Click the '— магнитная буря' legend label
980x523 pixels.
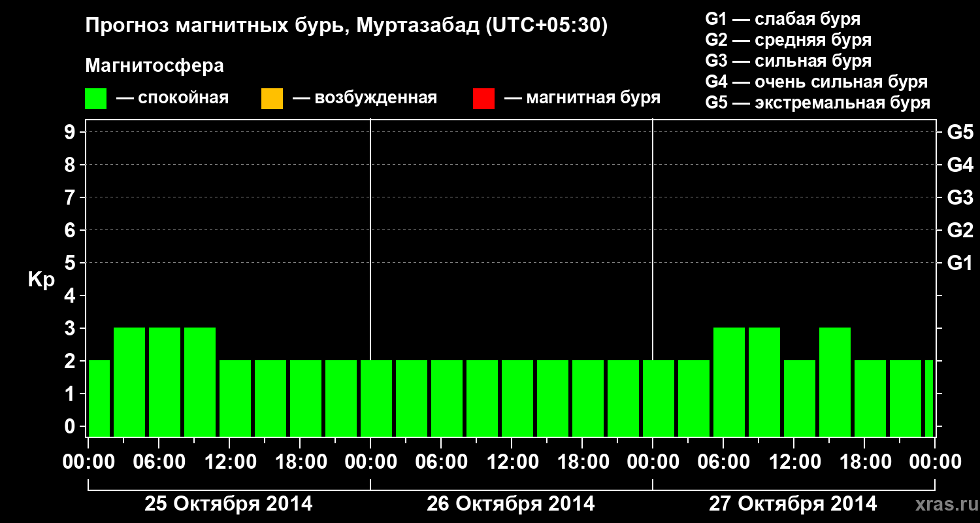click(x=582, y=98)
